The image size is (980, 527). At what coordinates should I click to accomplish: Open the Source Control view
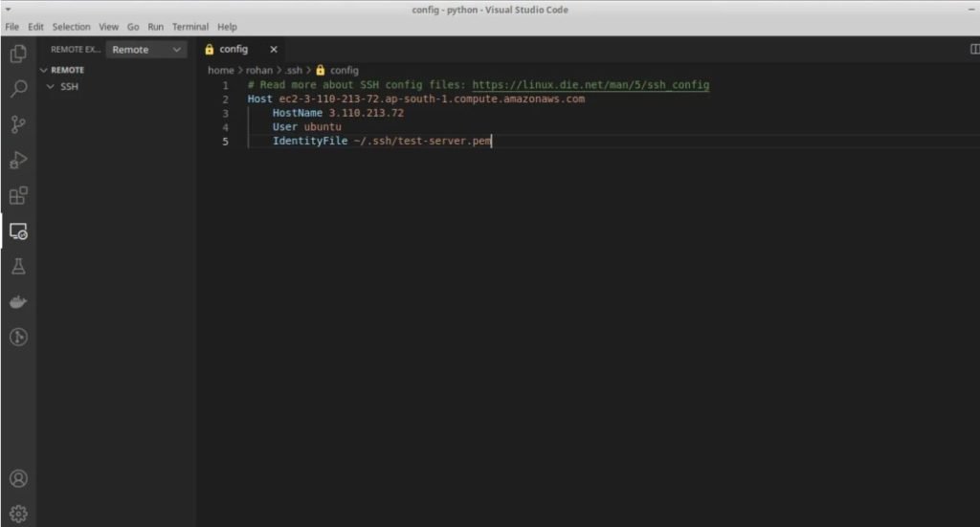[x=18, y=124]
